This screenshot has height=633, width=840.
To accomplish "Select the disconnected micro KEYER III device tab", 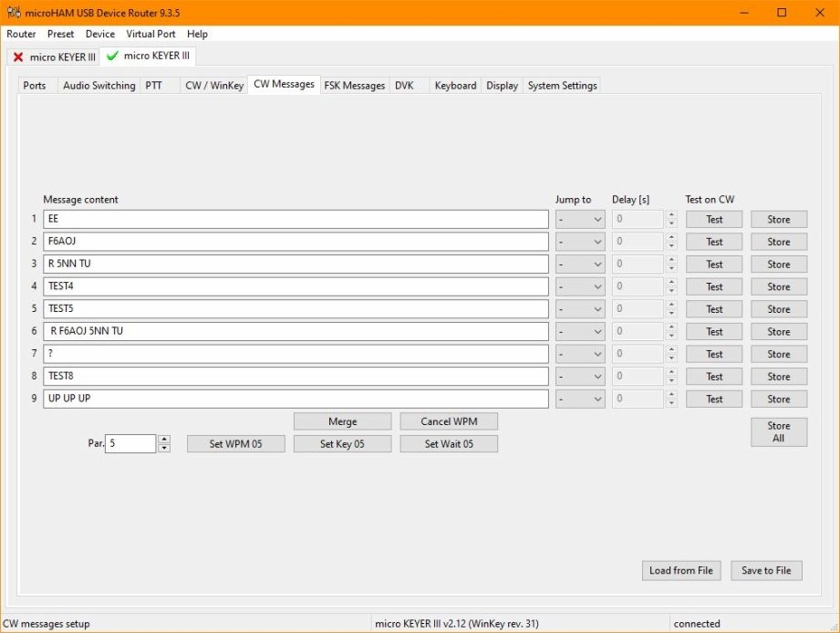I will 53,57.
